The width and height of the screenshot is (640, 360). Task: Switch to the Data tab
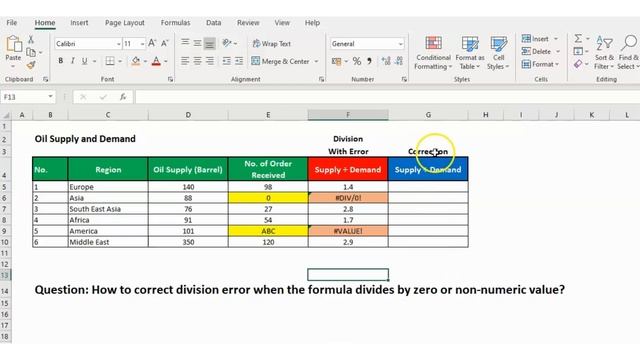pos(213,23)
